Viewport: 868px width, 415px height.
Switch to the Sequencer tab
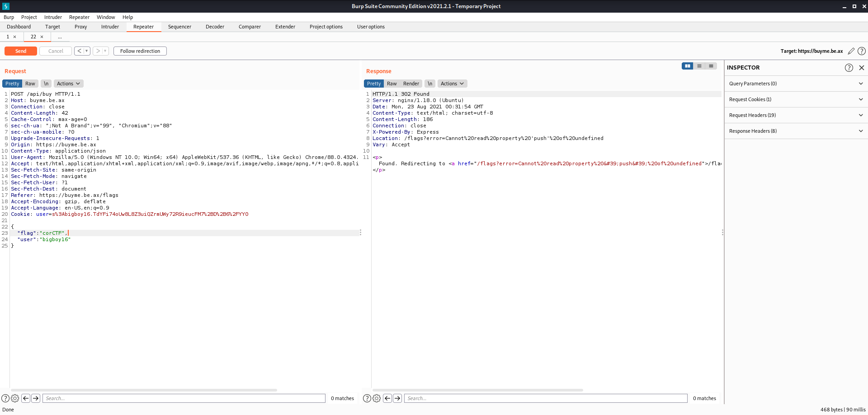[179, 27]
